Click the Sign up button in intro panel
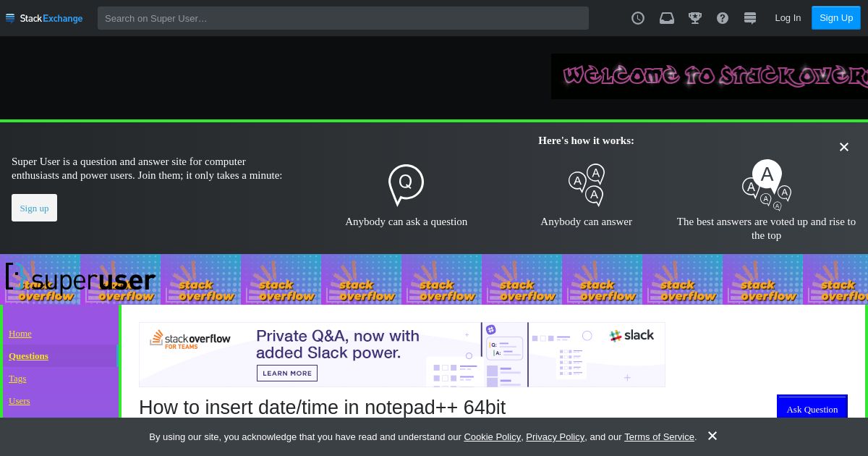 coord(34,208)
